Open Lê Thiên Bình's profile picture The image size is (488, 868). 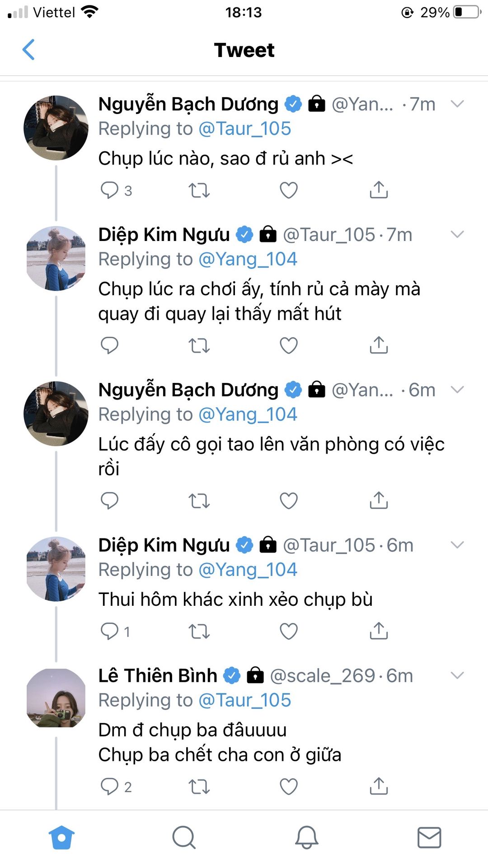(56, 698)
